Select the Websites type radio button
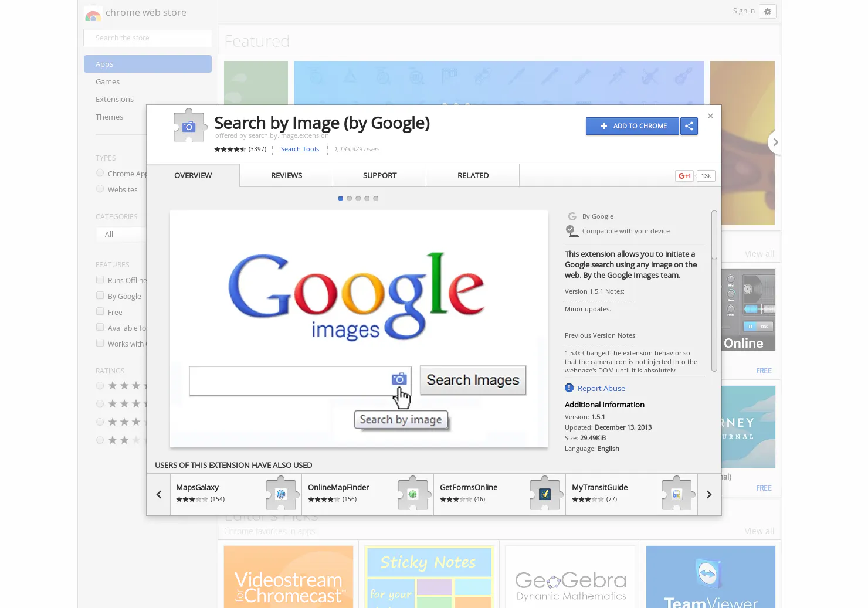 100,189
